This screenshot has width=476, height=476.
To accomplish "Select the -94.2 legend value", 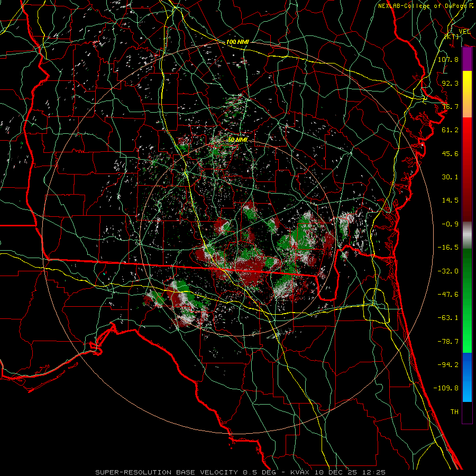I will point(448,365).
